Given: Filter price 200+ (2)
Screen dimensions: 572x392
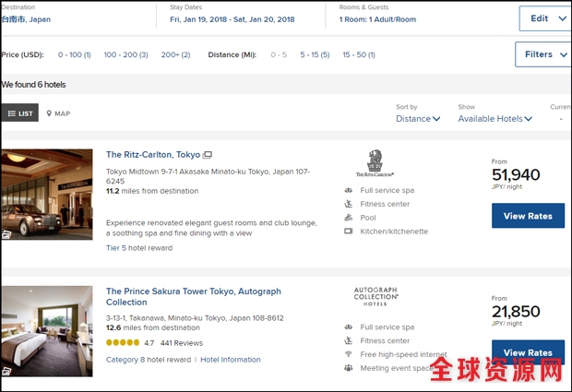Looking at the screenshot, I should [176, 54].
